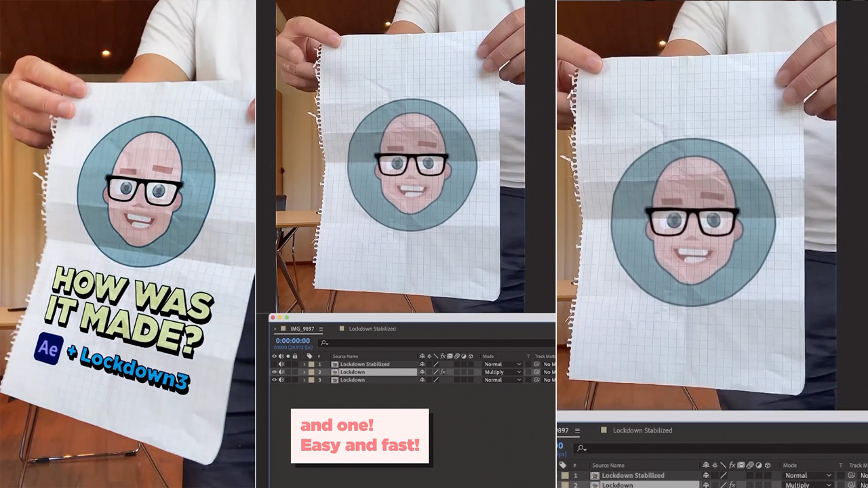Click Source Name column header, right timeline
This screenshot has height=488, width=868.
608,465
